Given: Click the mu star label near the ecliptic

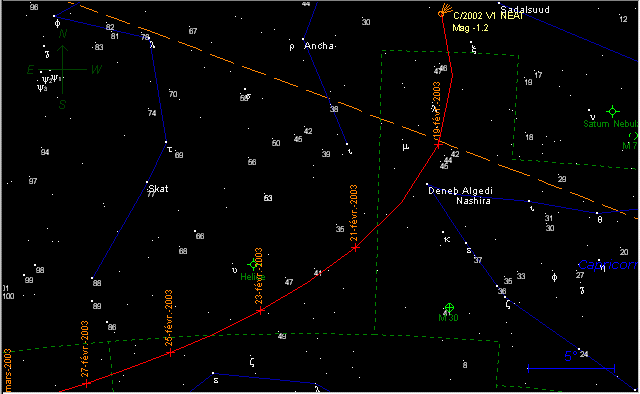Looking at the screenshot, I should (x=405, y=147).
